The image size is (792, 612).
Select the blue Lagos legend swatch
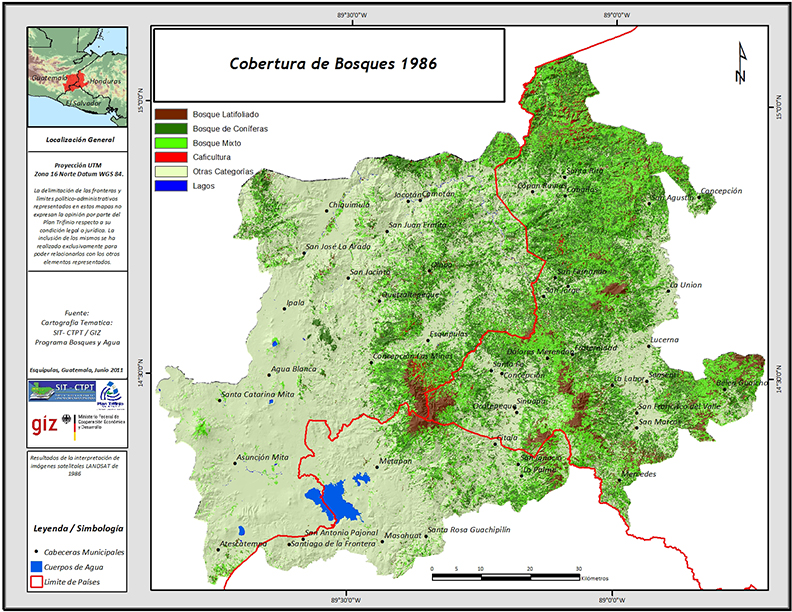171,185
